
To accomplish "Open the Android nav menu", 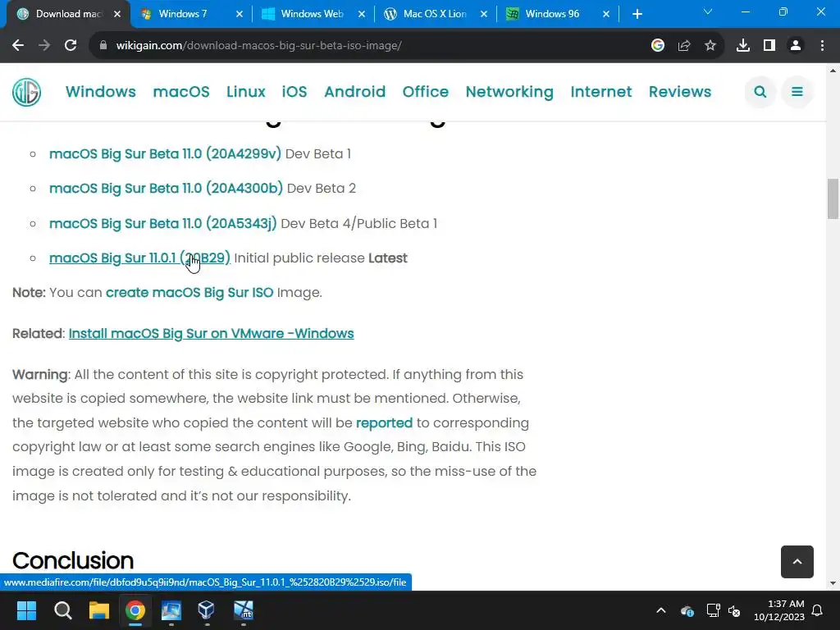I will (354, 92).
